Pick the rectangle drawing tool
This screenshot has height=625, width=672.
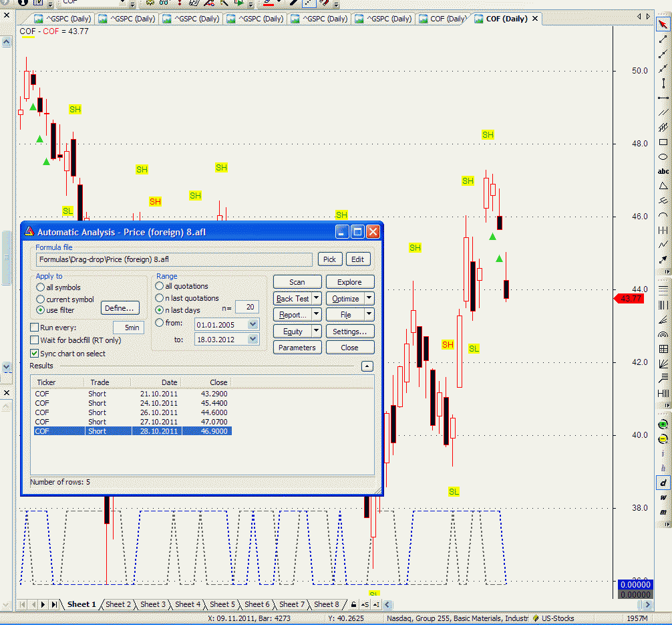[663, 142]
